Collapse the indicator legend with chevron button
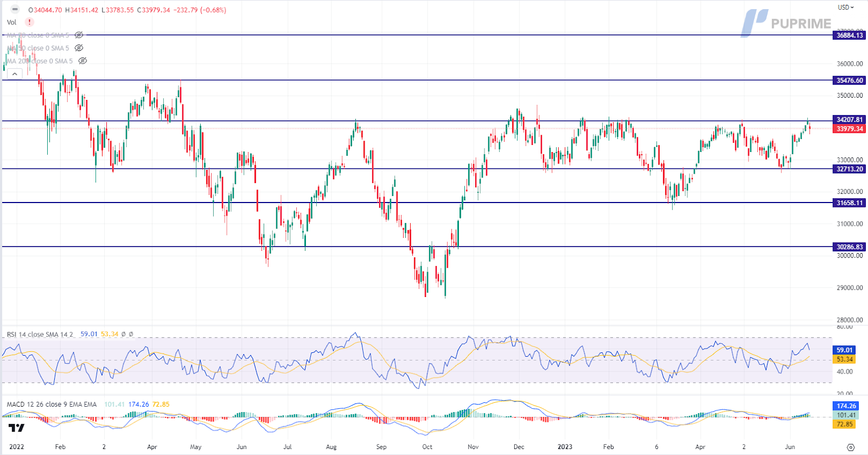Screen dimensions: 868x455 [x=15, y=74]
